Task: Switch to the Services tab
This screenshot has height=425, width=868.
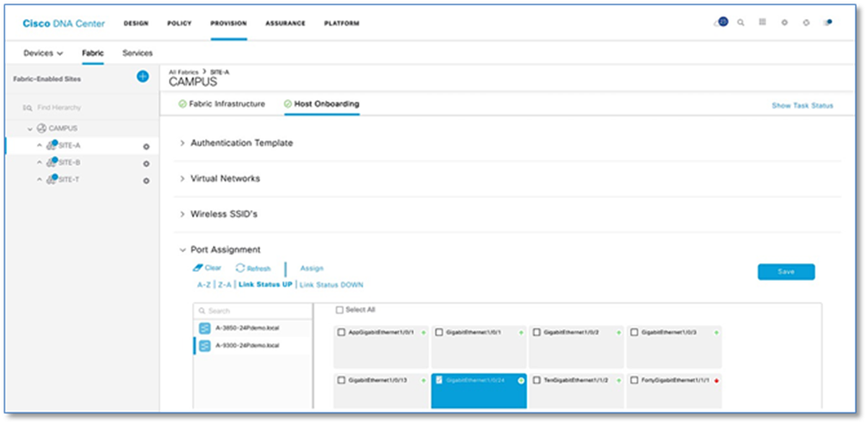Action: tap(137, 53)
